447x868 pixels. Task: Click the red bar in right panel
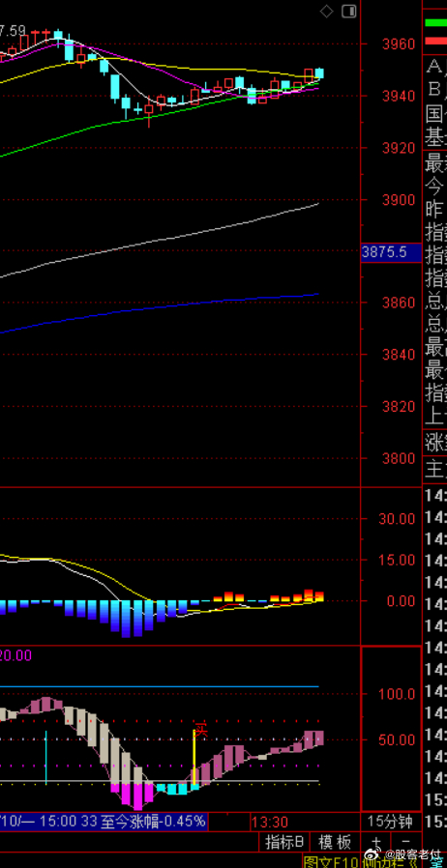click(x=436, y=41)
